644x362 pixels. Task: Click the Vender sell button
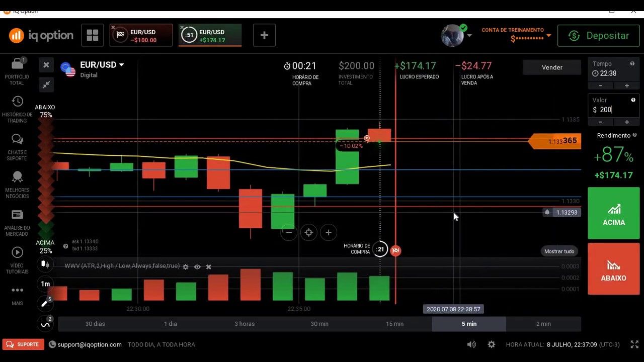552,67
